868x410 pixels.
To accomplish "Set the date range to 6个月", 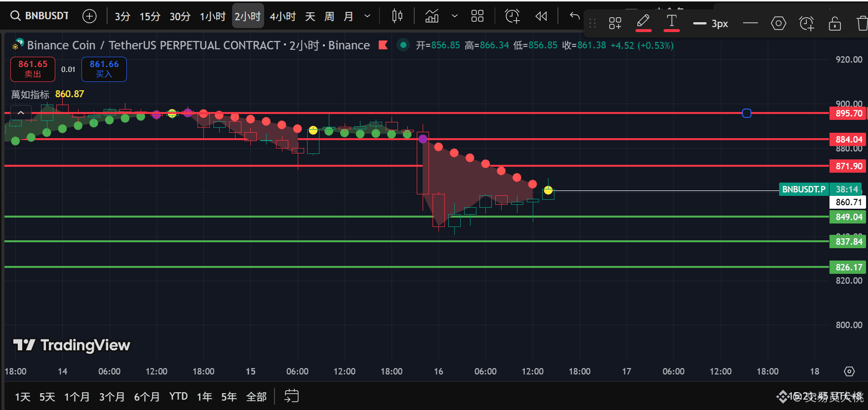I will pos(147,397).
